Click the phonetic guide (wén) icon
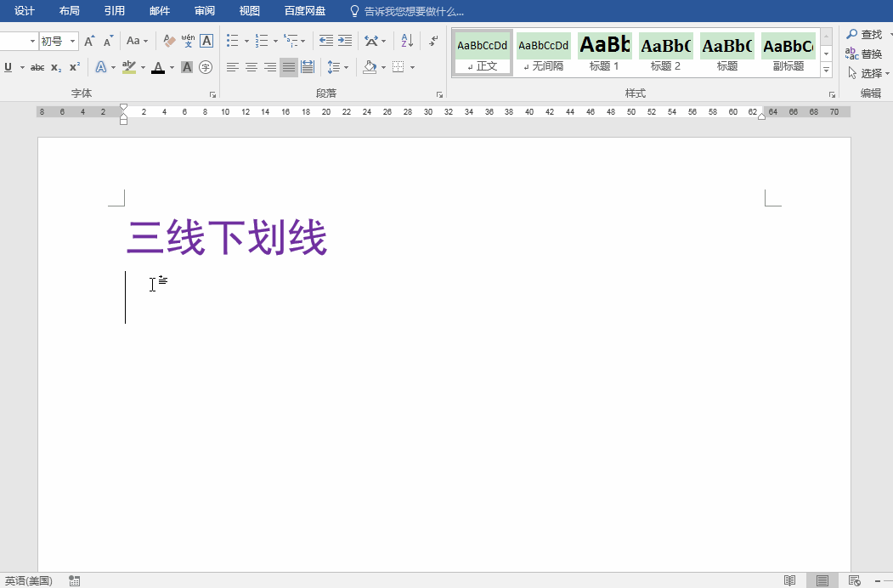893x588 pixels. coord(188,41)
